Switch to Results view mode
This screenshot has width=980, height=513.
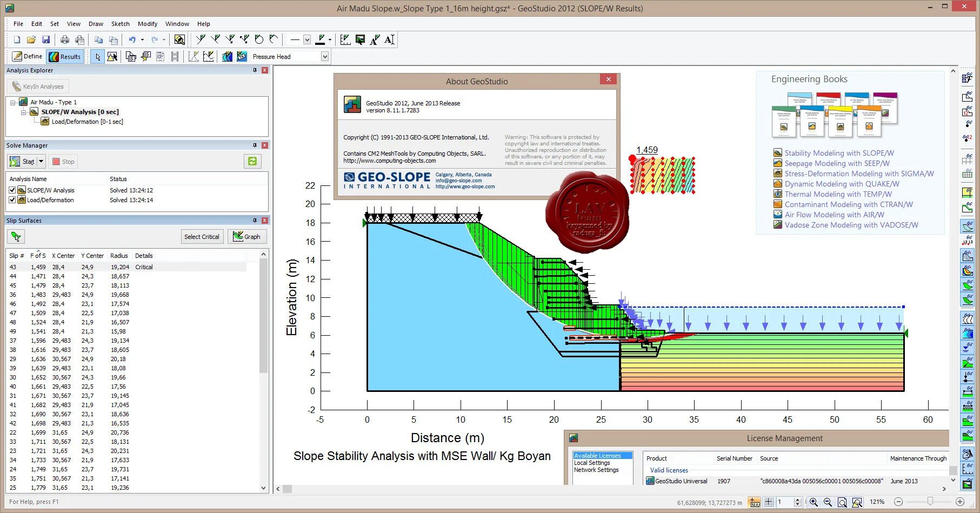(65, 56)
